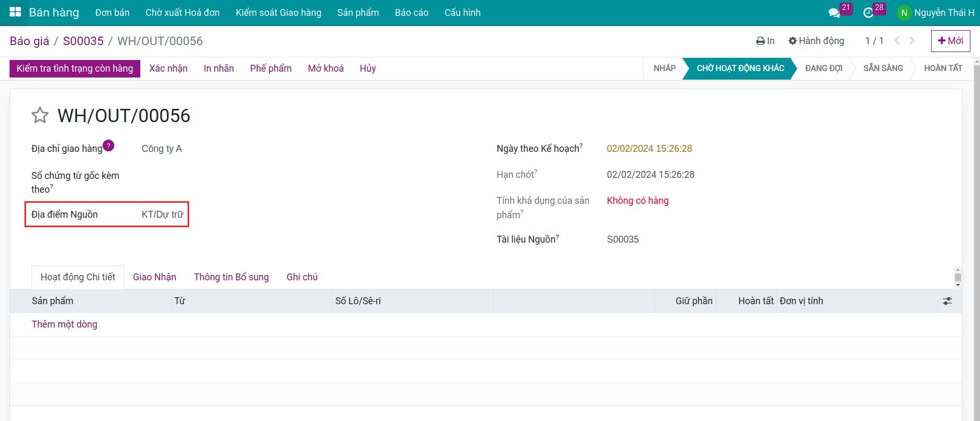Open Nguyễn Thái H user menu
Image resolution: width=980 pixels, height=421 pixels.
click(935, 13)
